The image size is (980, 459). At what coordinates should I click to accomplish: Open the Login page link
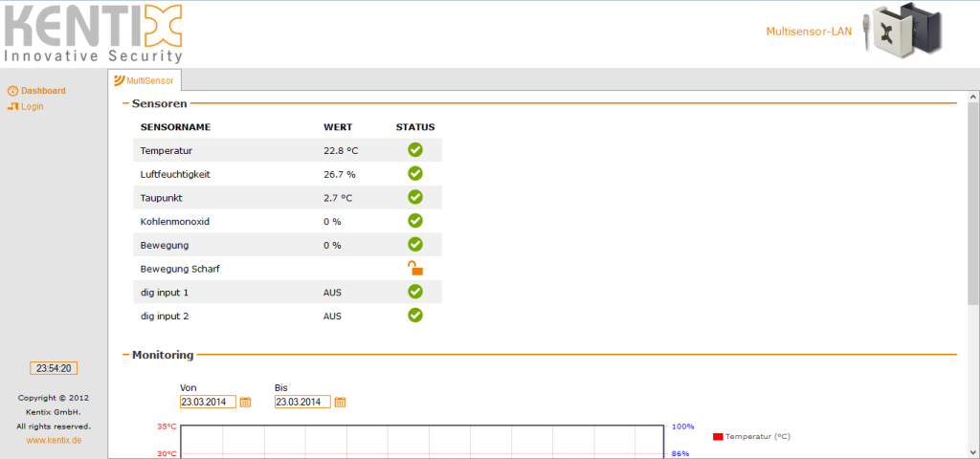(x=32, y=106)
